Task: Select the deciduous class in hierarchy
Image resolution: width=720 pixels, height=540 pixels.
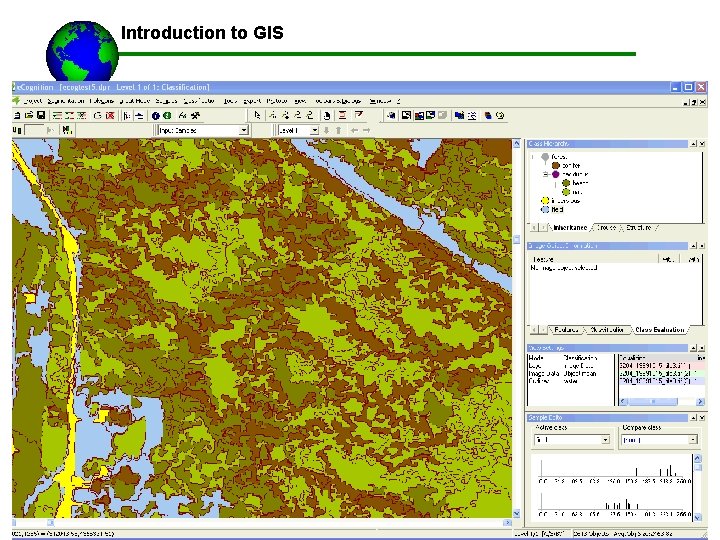Action: [575, 174]
